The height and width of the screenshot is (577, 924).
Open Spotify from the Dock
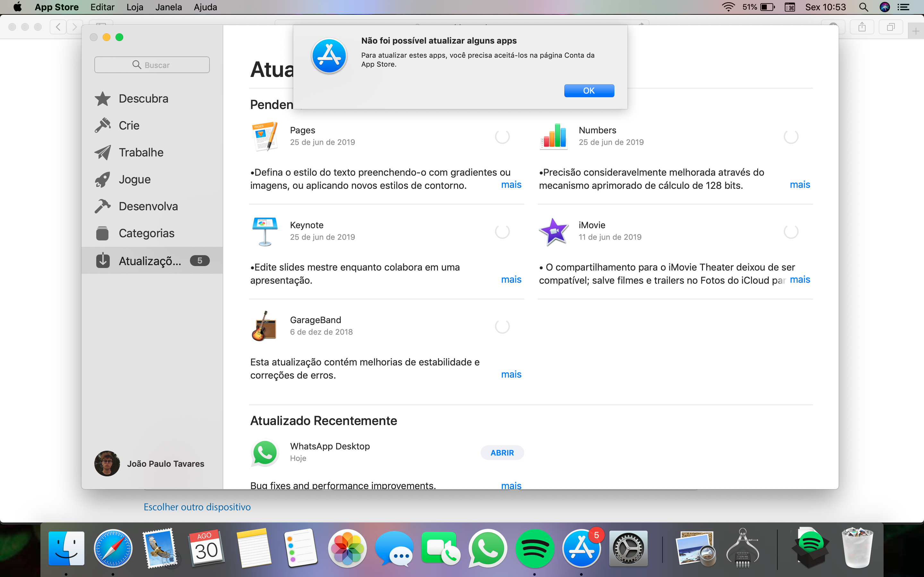[x=534, y=549]
